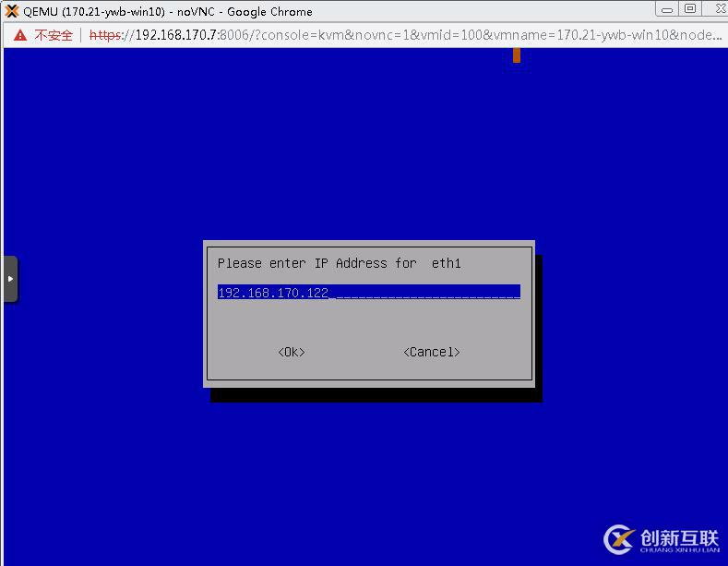Minimize the Chrome noVNC window
Screen dimensions: 728x566
pos(667,9)
